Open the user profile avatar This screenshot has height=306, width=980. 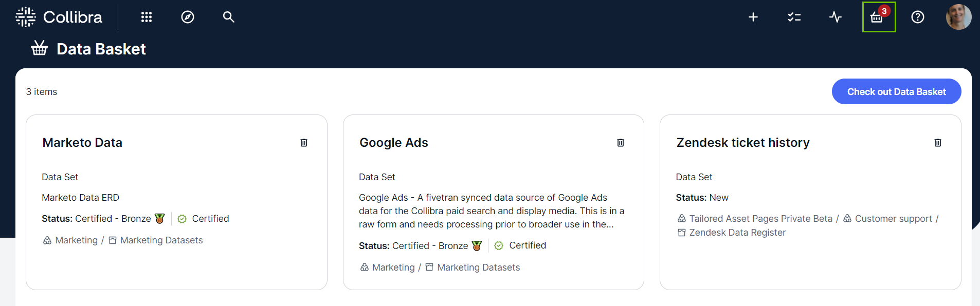click(x=958, y=17)
